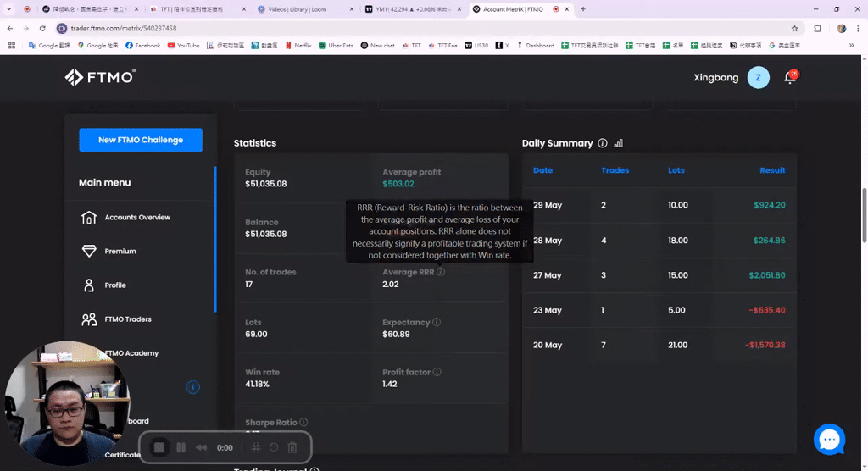
Task: Click the Expectancy info icon
Action: click(437, 322)
